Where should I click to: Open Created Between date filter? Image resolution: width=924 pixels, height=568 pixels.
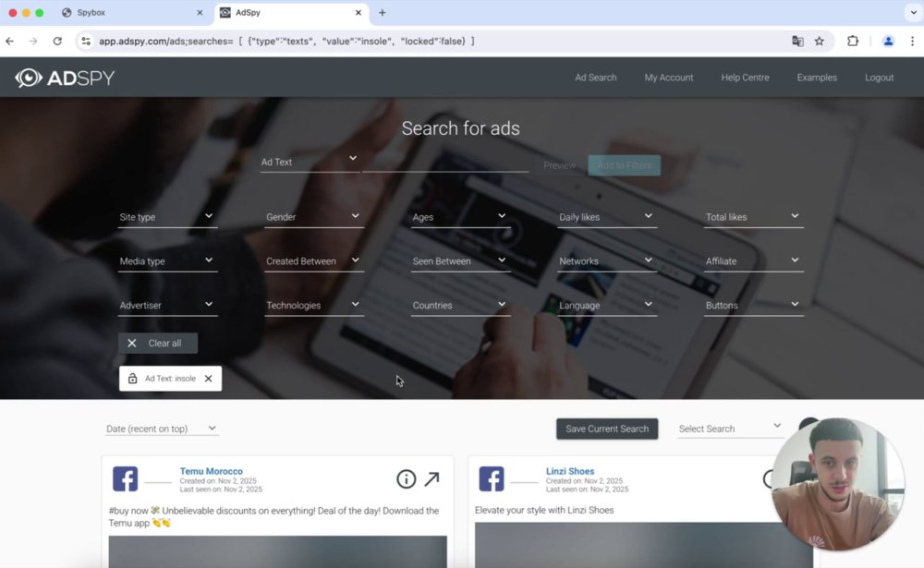314,261
